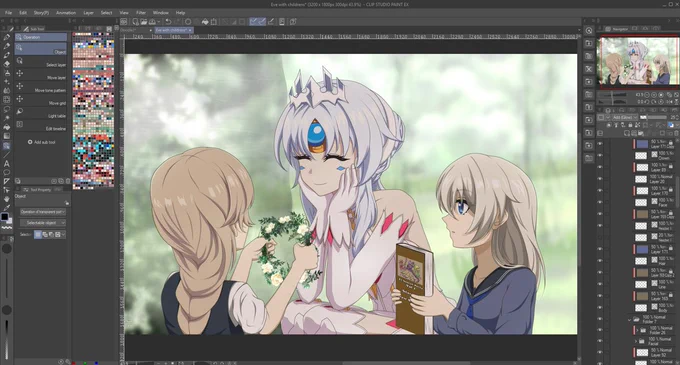Viewport: 680px width, 365px height.
Task: Select the Object sub tool
Action: click(x=41, y=49)
